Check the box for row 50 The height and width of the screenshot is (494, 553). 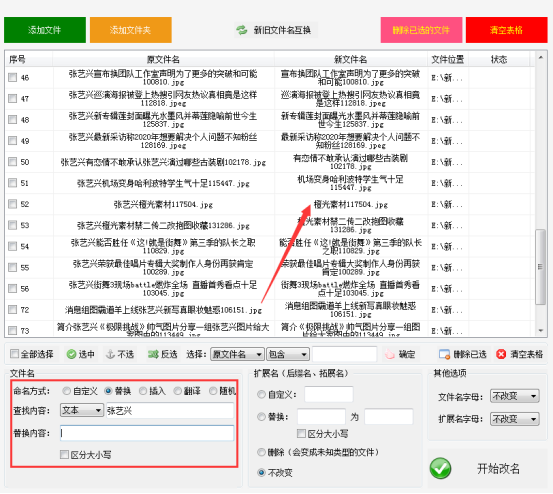pyautogui.click(x=12, y=162)
